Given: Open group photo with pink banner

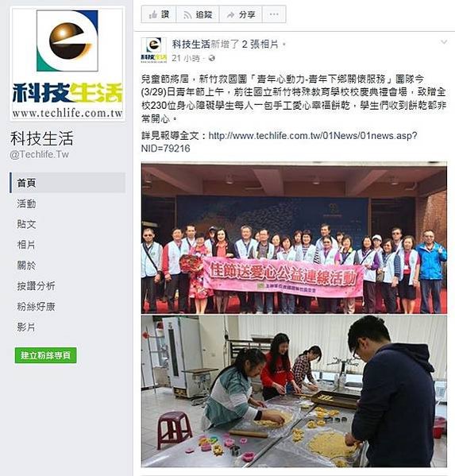Looking at the screenshot, I should [294, 238].
